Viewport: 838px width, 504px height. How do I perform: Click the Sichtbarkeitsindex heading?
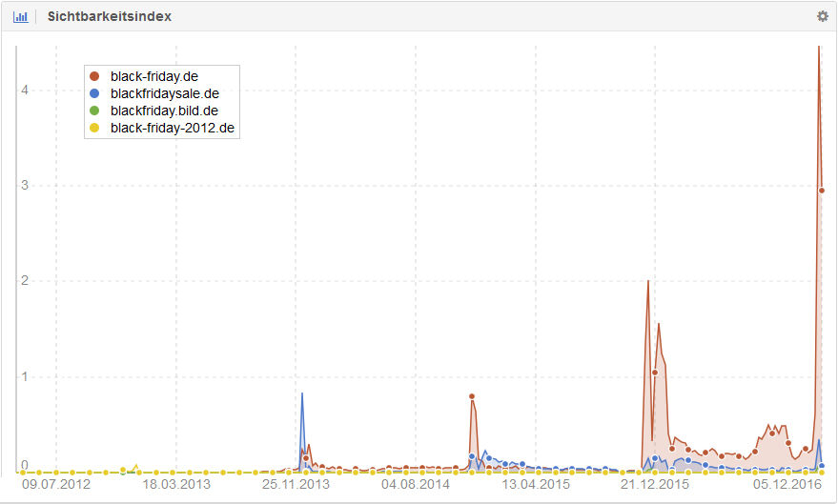coord(110,16)
